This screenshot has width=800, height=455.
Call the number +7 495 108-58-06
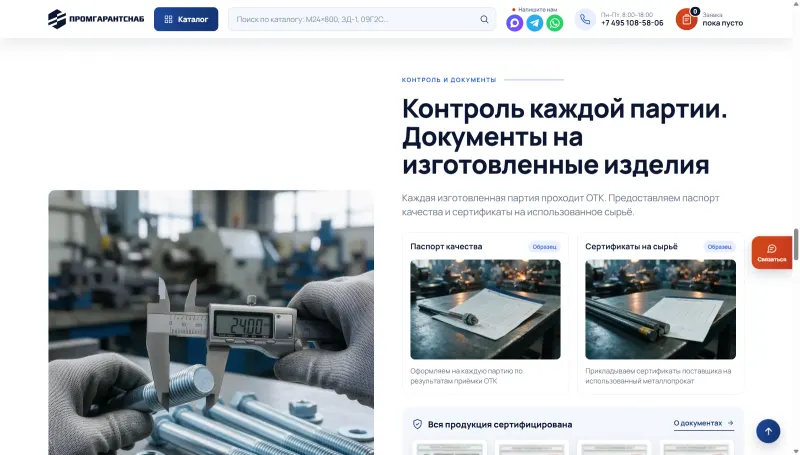click(632, 23)
